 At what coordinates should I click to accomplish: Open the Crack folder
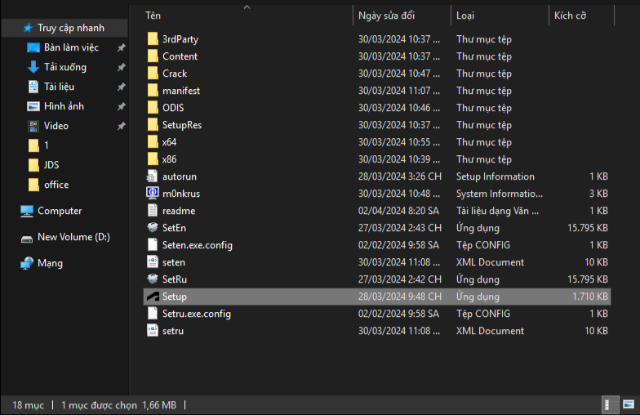tap(174, 73)
